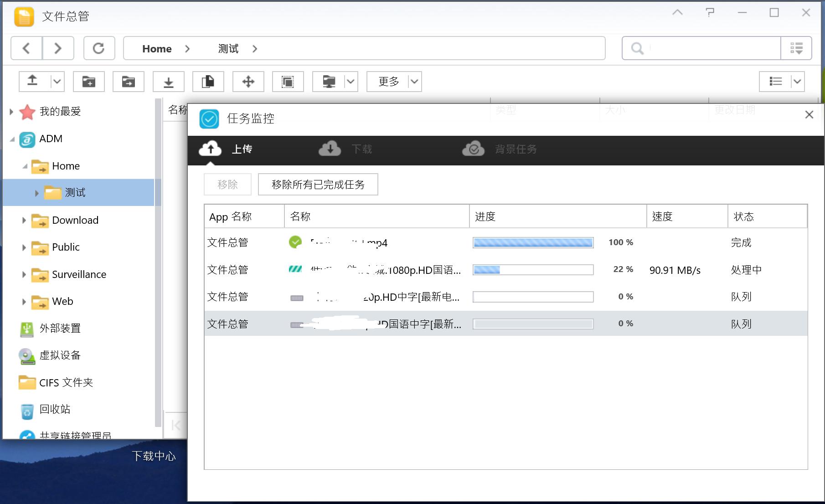Click the move files cross-arrow icon
The height and width of the screenshot is (504, 825).
coord(248,82)
